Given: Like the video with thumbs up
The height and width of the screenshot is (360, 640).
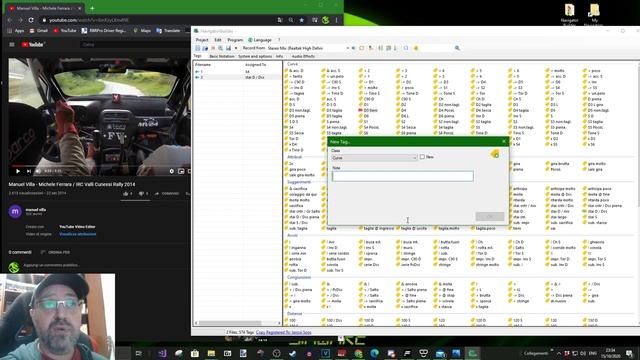Looking at the screenshot, I should (x=127, y=193).
